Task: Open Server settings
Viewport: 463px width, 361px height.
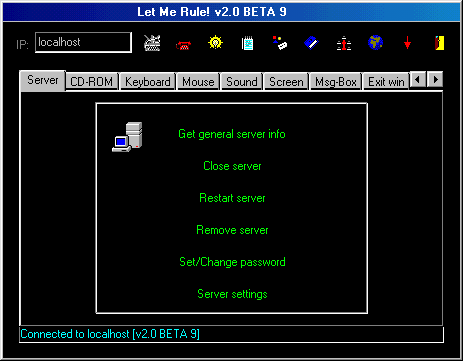Action: point(232,294)
